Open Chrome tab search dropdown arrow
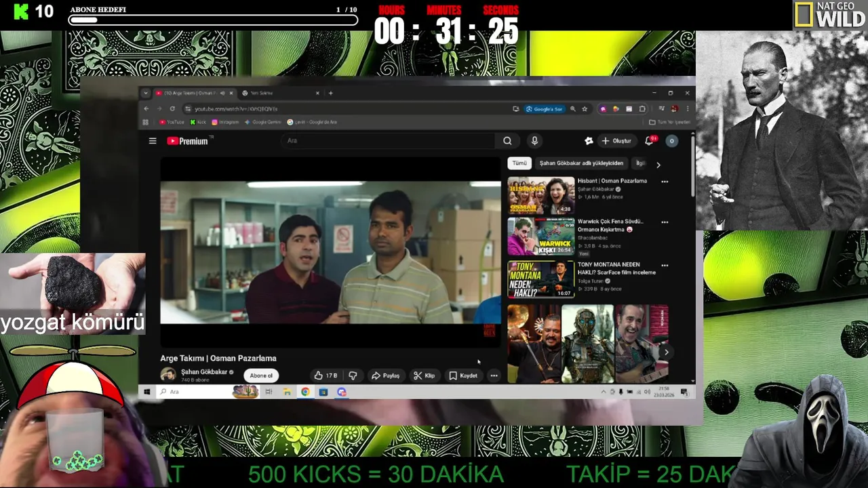This screenshot has width=868, height=488. (x=145, y=93)
